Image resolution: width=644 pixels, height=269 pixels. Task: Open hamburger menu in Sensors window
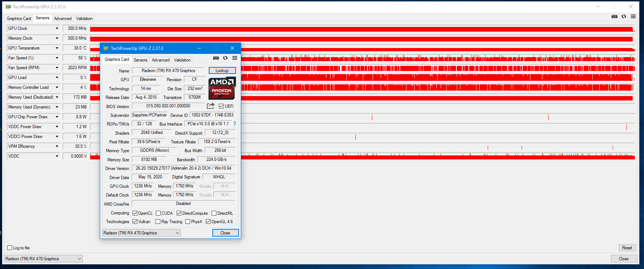(x=633, y=17)
